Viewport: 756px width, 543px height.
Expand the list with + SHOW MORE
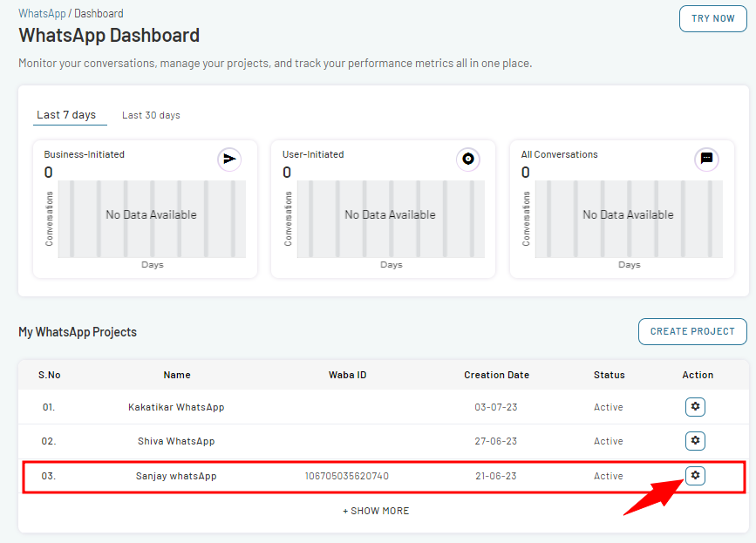376,511
